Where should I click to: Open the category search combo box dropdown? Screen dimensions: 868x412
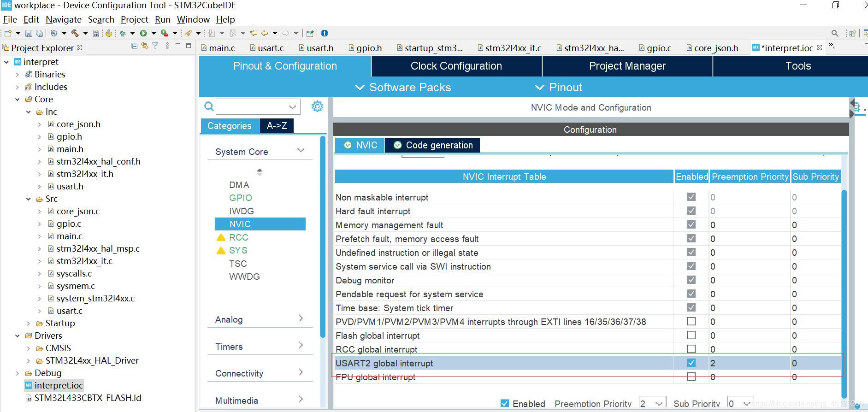[292, 107]
